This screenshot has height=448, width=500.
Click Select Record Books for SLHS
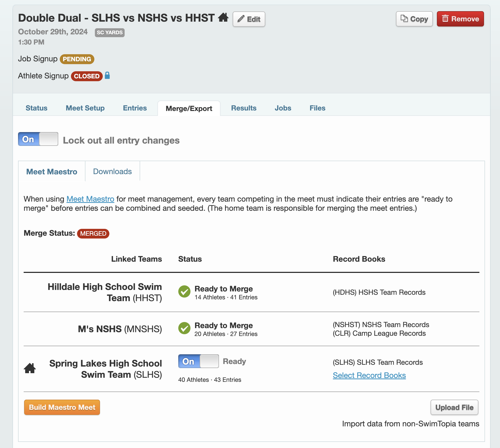(369, 375)
